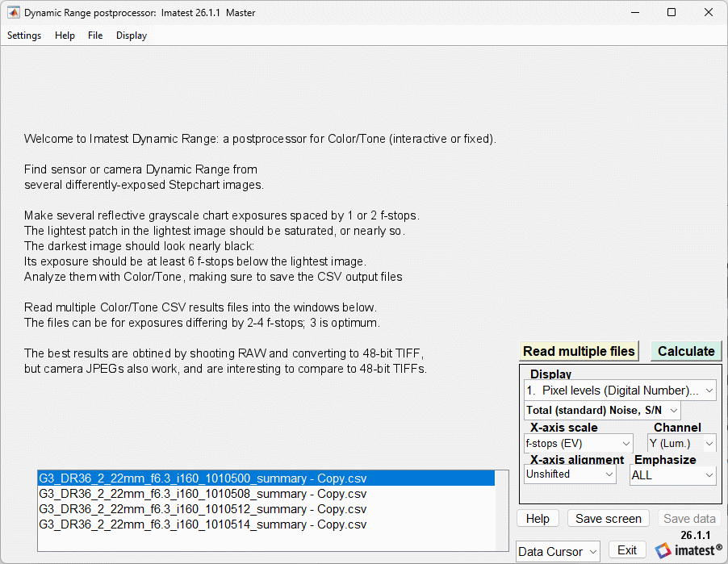Click the Read multiple files button
728x564 pixels.
[x=579, y=351]
